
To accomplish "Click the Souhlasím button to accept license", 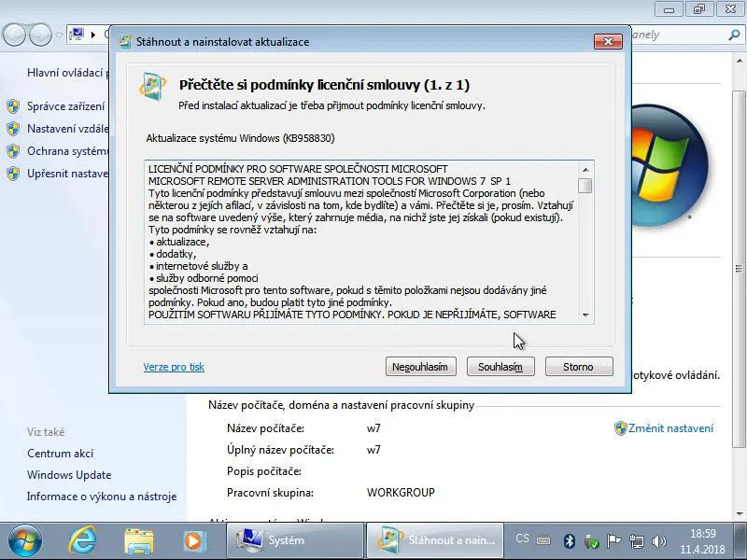I will pos(500,367).
